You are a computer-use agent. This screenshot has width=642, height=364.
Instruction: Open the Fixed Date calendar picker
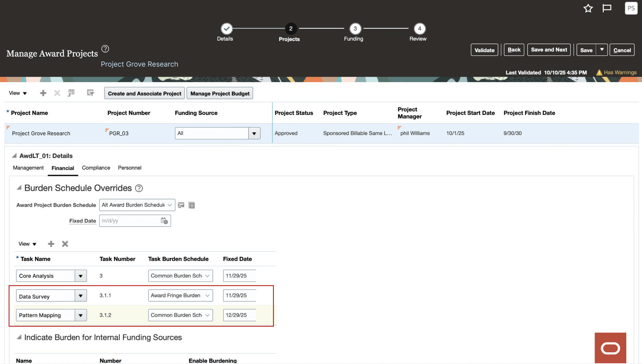click(164, 221)
